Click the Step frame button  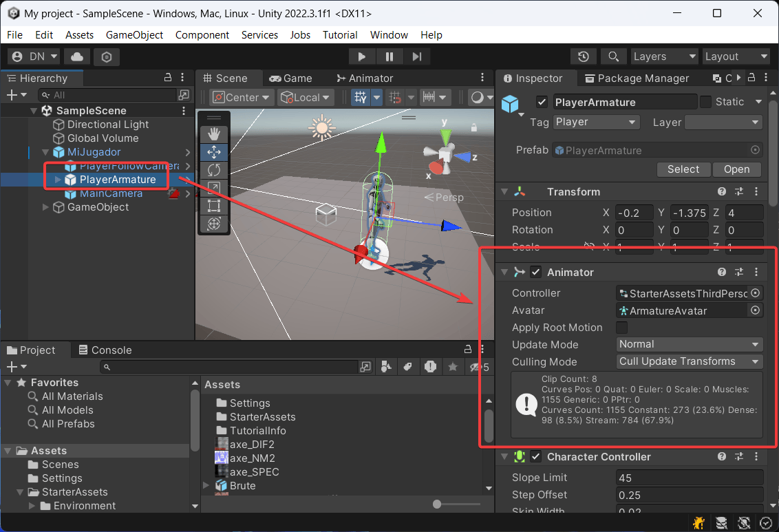click(417, 56)
